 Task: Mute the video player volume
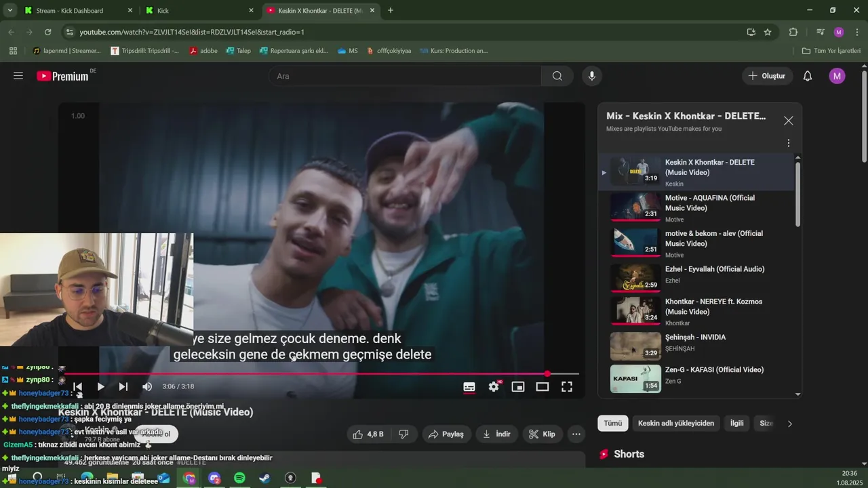pos(147,386)
